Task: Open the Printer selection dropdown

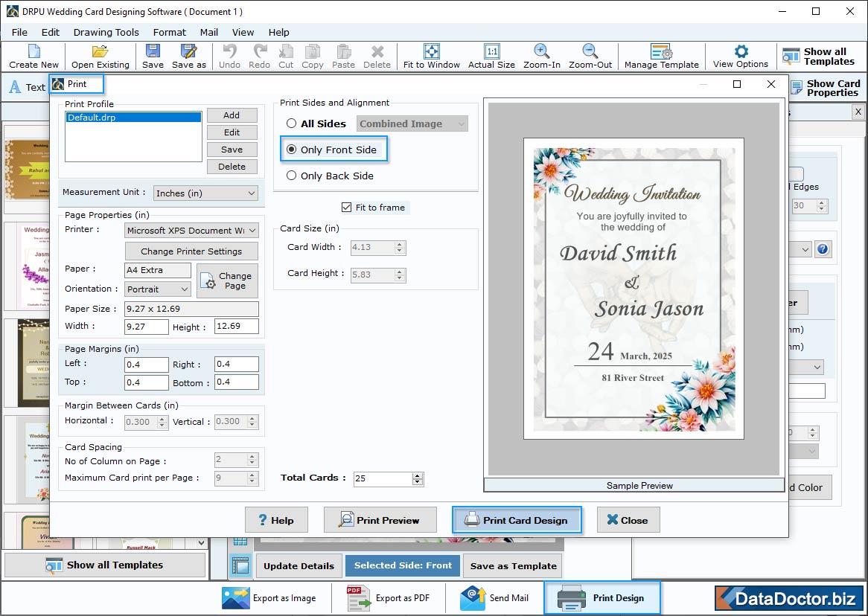Action: (191, 230)
